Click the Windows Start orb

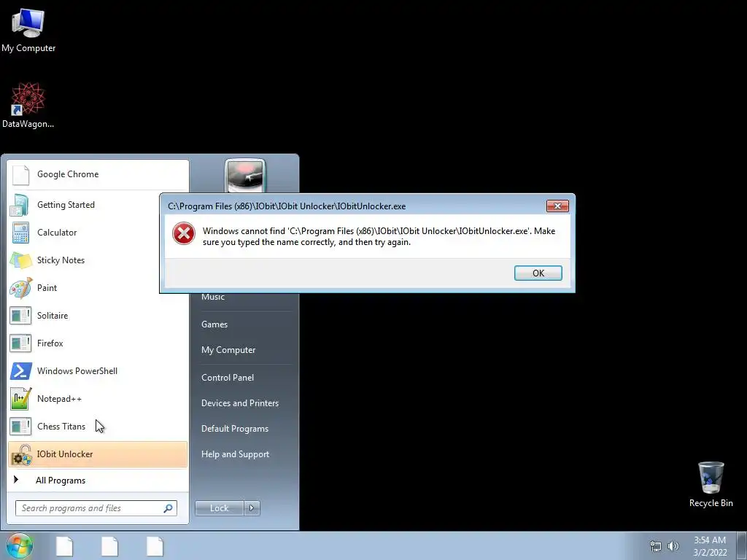tap(20, 546)
